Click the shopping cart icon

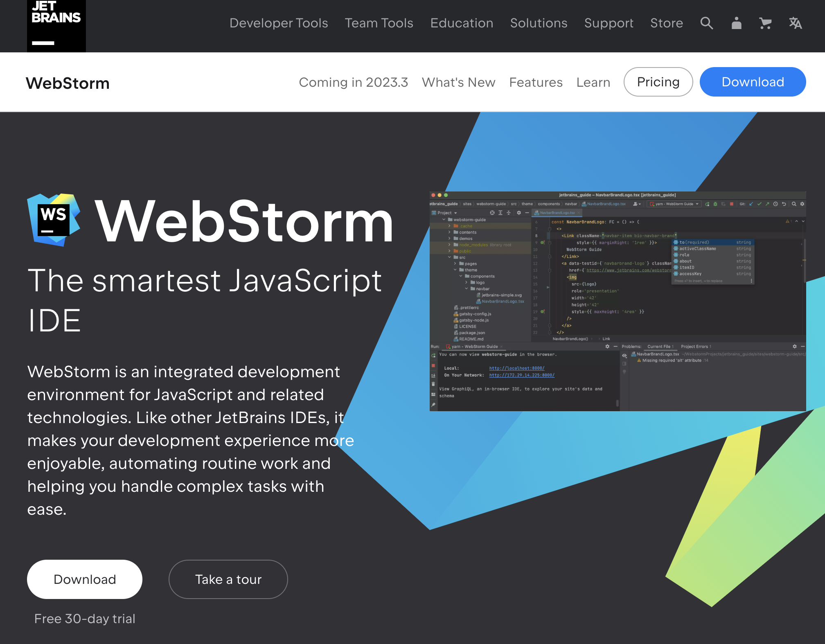[x=765, y=23]
